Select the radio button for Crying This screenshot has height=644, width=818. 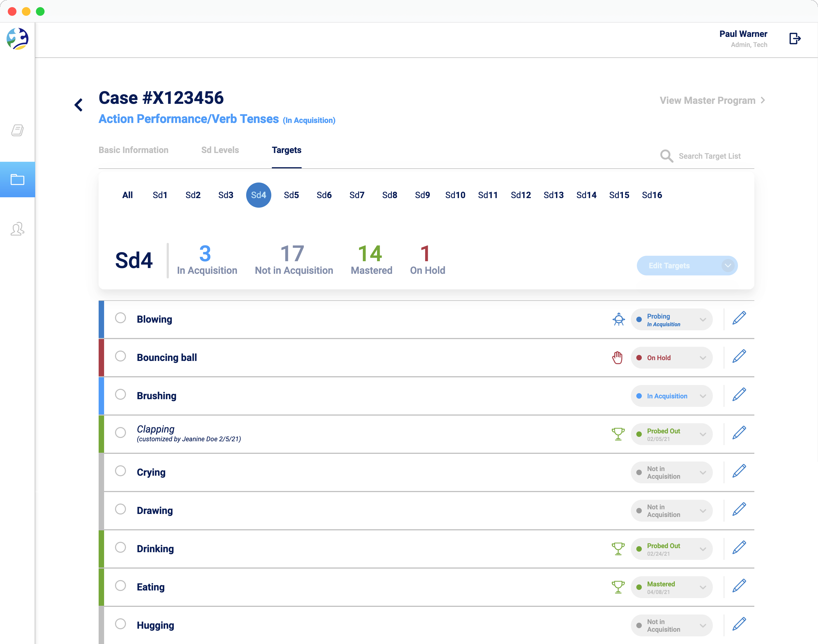(x=121, y=471)
